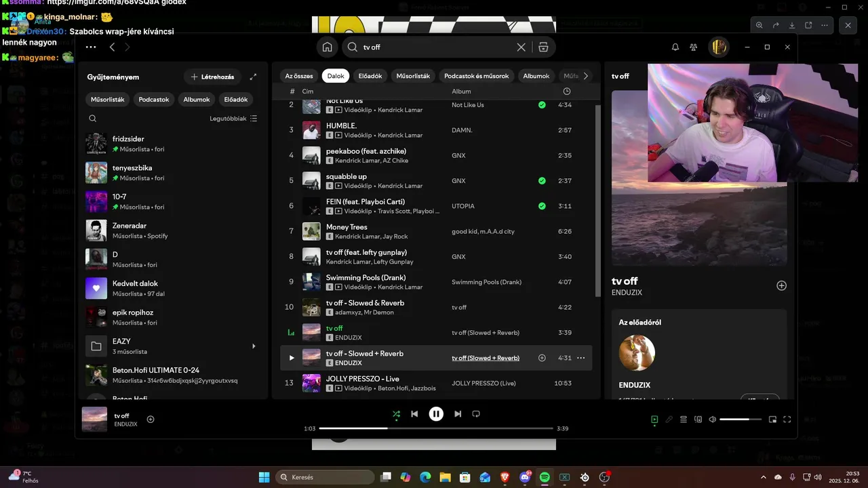Add current 'tv off' to library in sidebar
The image size is (868, 488).
[x=781, y=286]
